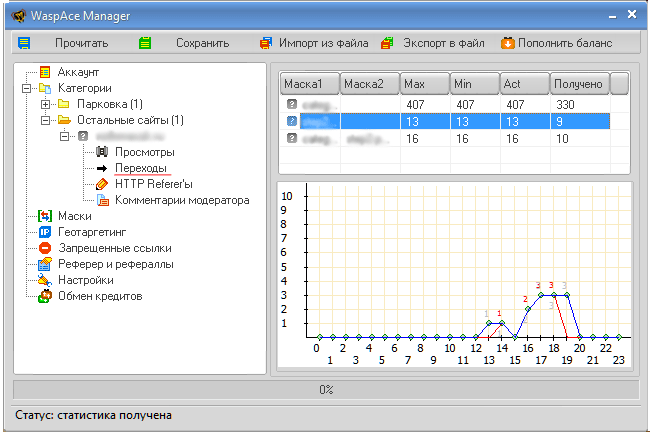Image resolution: width=650 pixels, height=432 pixels.
Task: Sort by the Min column header
Action: point(475,84)
